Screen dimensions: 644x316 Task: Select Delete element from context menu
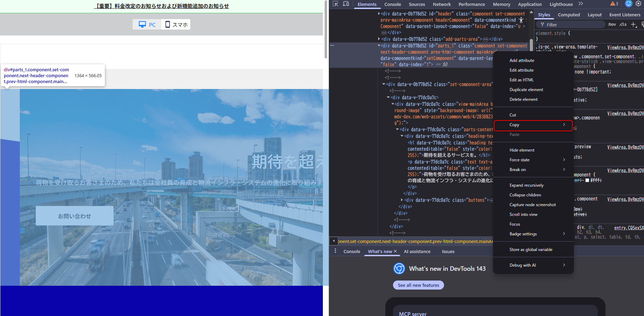coord(523,99)
